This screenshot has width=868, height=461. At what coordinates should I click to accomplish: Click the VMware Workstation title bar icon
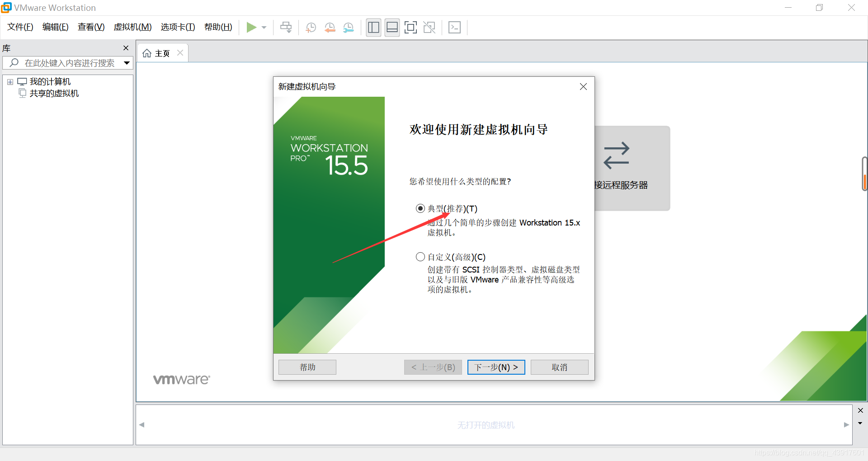coord(6,8)
